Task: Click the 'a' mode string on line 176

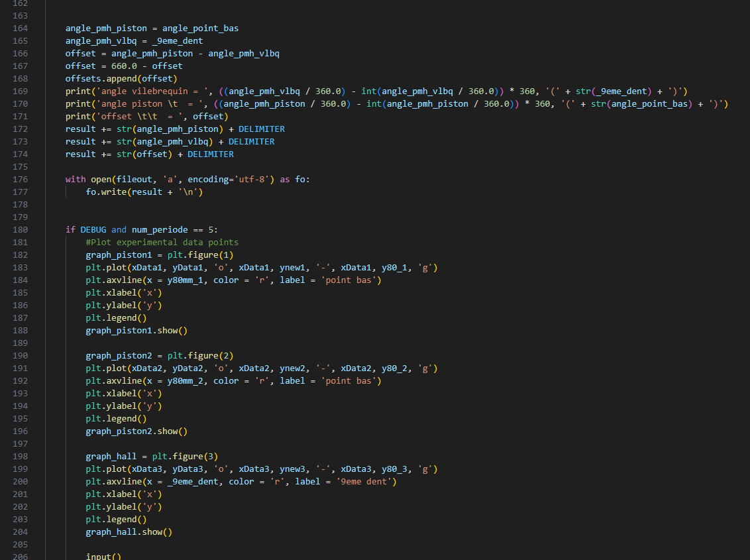Action: click(170, 180)
